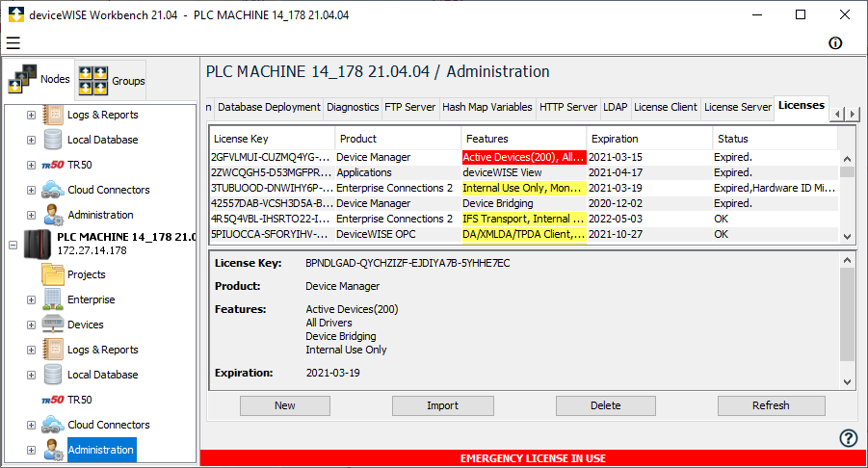
Task: Switch to the Database Deployment tab
Action: [x=269, y=107]
